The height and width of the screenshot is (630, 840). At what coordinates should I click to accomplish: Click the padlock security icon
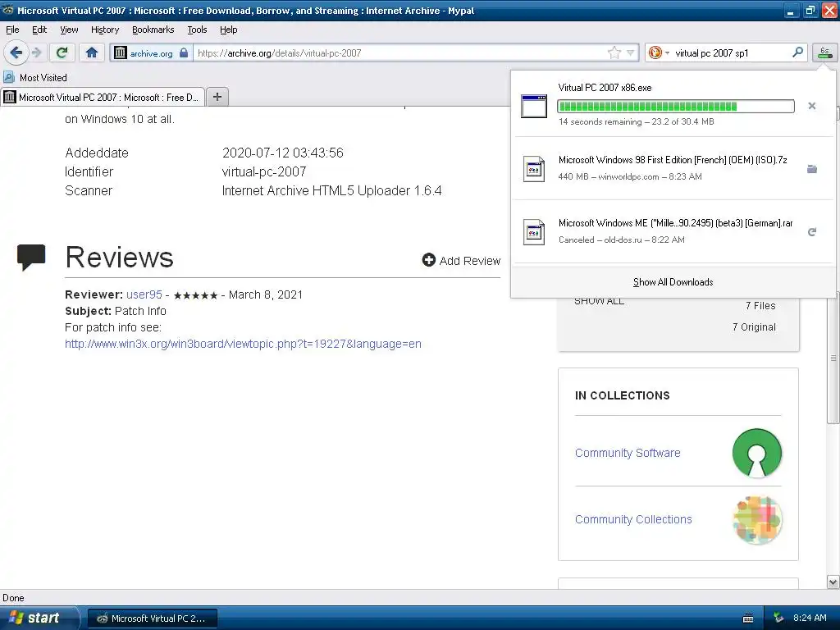click(184, 52)
